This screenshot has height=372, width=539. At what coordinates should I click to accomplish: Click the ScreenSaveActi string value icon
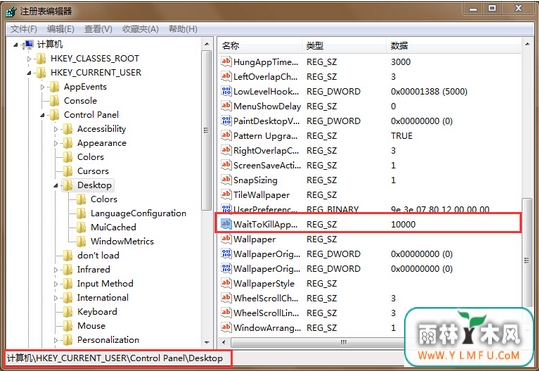[x=226, y=165]
